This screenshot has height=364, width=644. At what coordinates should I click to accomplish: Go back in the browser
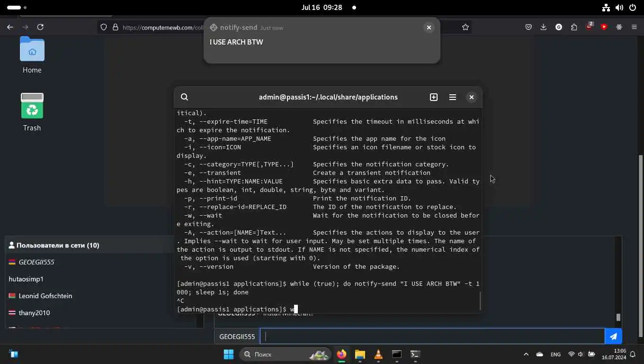click(10, 27)
